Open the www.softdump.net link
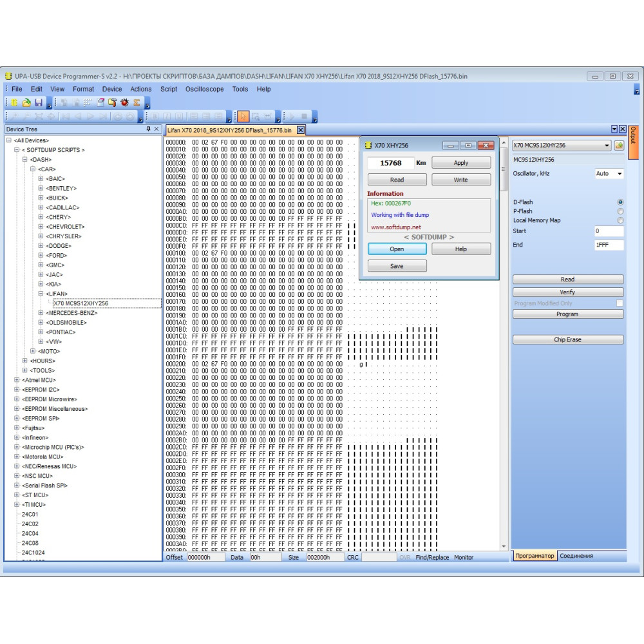The width and height of the screenshot is (644, 644). point(396,227)
